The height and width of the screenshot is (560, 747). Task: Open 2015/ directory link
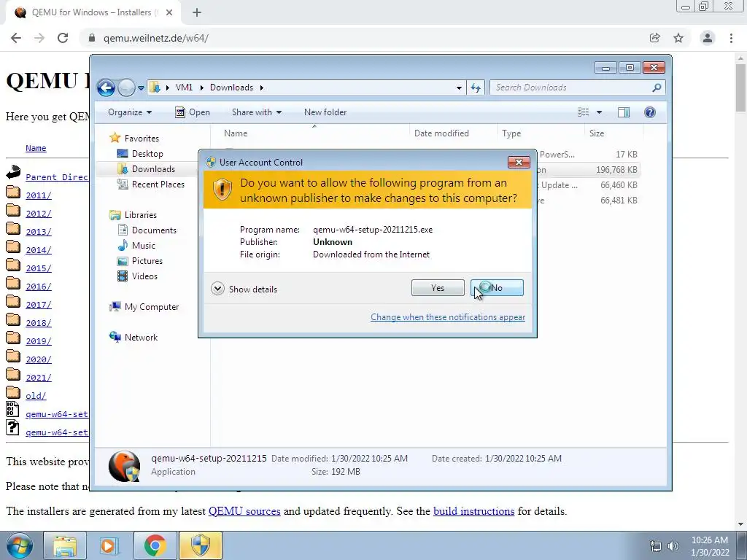(x=39, y=268)
